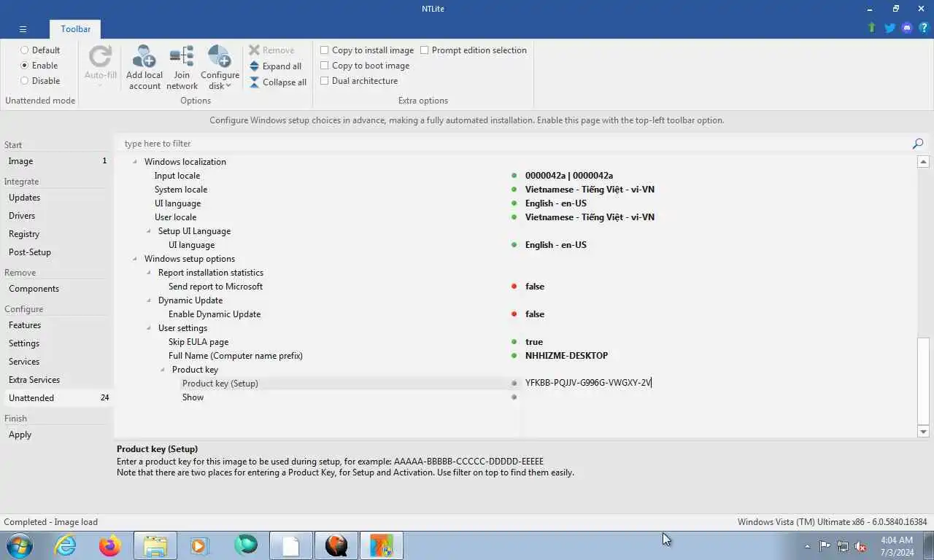Collapse Report installation statistics node
The image size is (934, 560).
[x=149, y=273]
